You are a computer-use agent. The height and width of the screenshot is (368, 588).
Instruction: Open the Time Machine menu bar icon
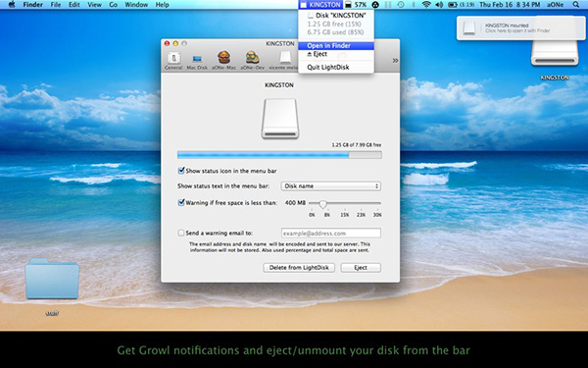(401, 5)
